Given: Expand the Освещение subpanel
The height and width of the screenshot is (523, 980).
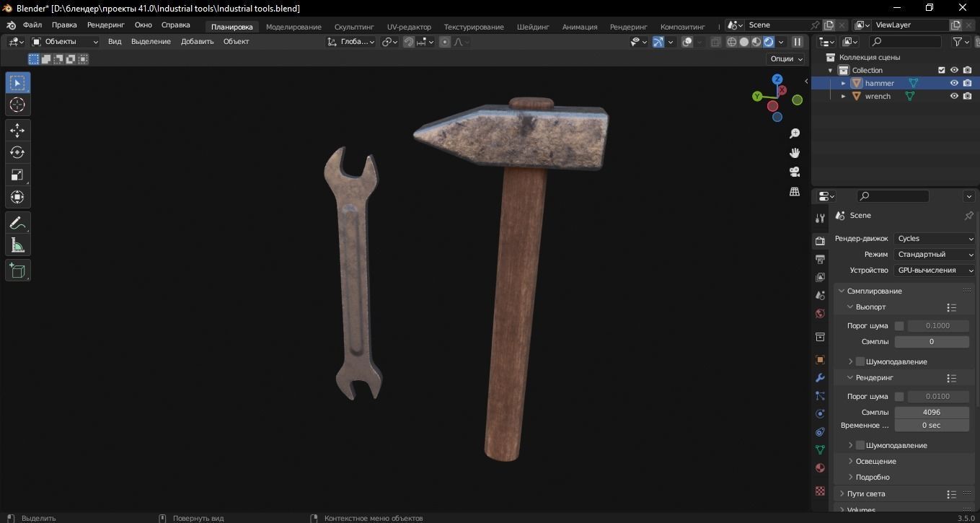Looking at the screenshot, I should pos(875,461).
